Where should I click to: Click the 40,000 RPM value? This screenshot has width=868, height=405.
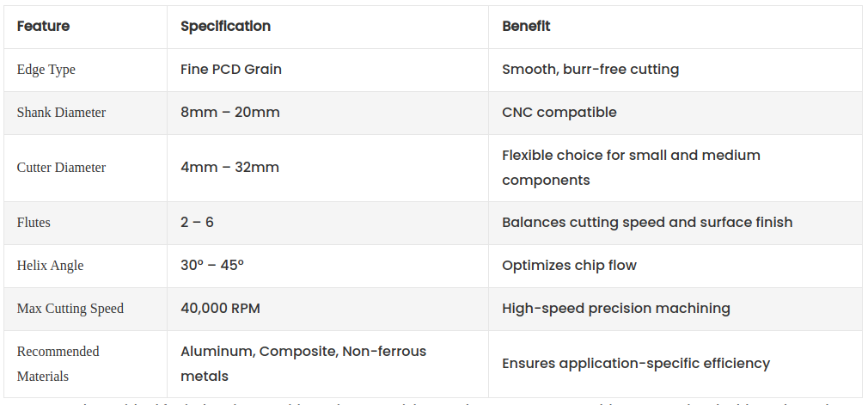[220, 309]
